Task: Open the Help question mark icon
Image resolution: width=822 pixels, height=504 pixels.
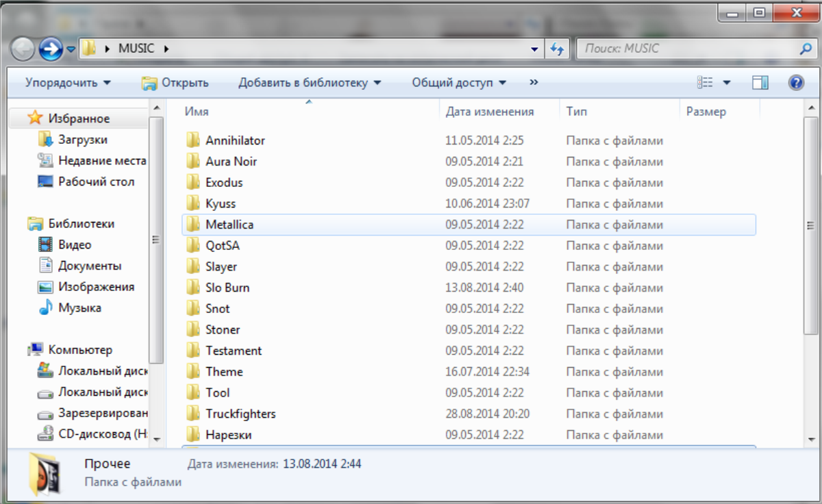Action: tap(796, 83)
